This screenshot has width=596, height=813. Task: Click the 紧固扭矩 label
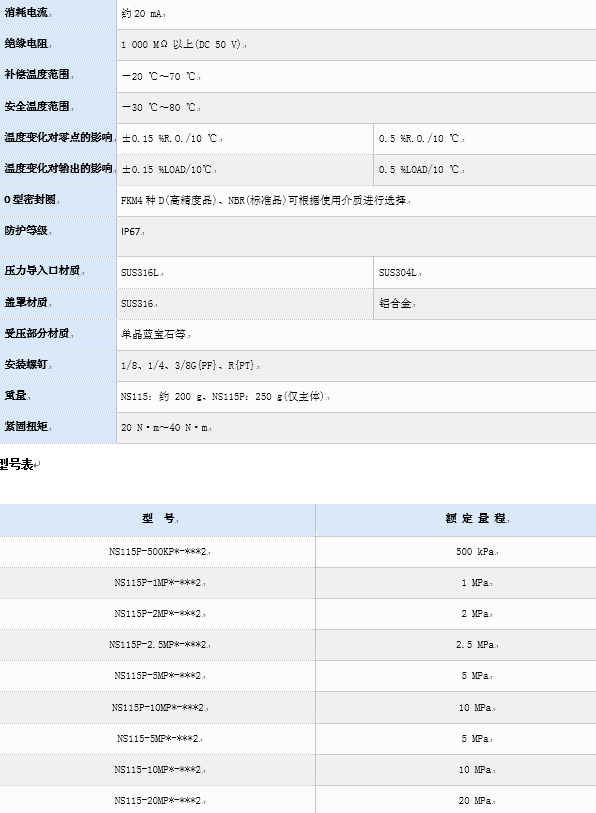click(28, 426)
